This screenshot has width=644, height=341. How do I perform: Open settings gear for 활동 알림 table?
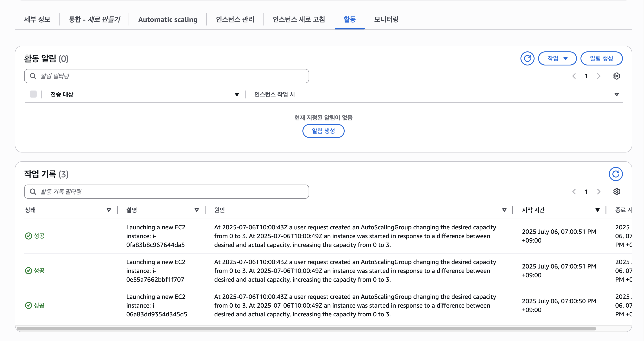pos(617,76)
